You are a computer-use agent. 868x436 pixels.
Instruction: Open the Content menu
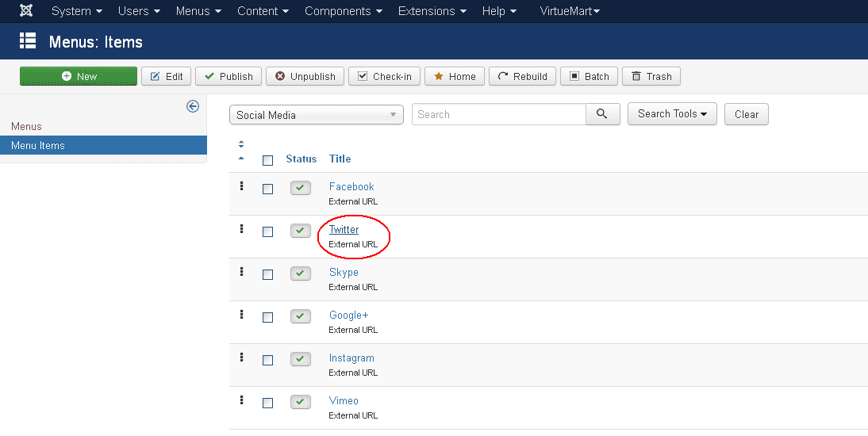263,11
